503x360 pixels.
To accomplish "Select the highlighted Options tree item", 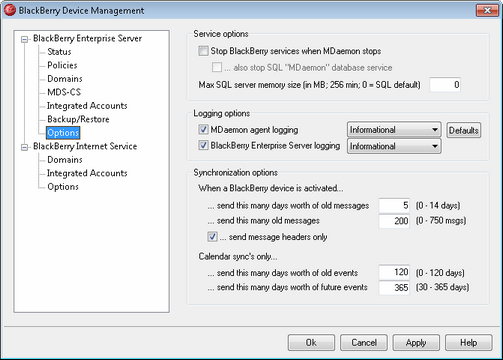I will (x=63, y=133).
